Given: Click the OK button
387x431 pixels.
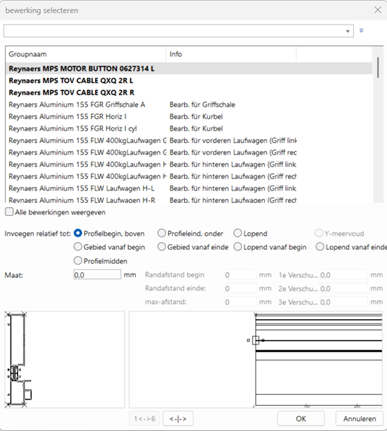Looking at the screenshot, I should pyautogui.click(x=301, y=419).
